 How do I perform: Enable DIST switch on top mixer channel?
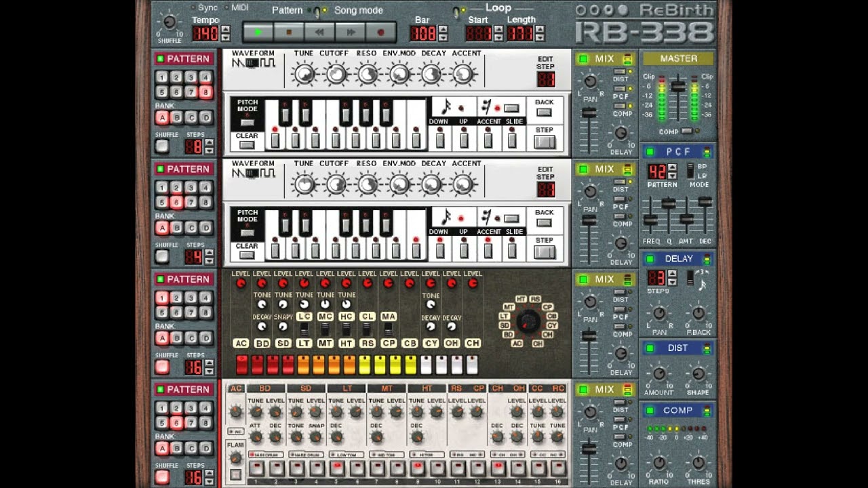(x=620, y=71)
